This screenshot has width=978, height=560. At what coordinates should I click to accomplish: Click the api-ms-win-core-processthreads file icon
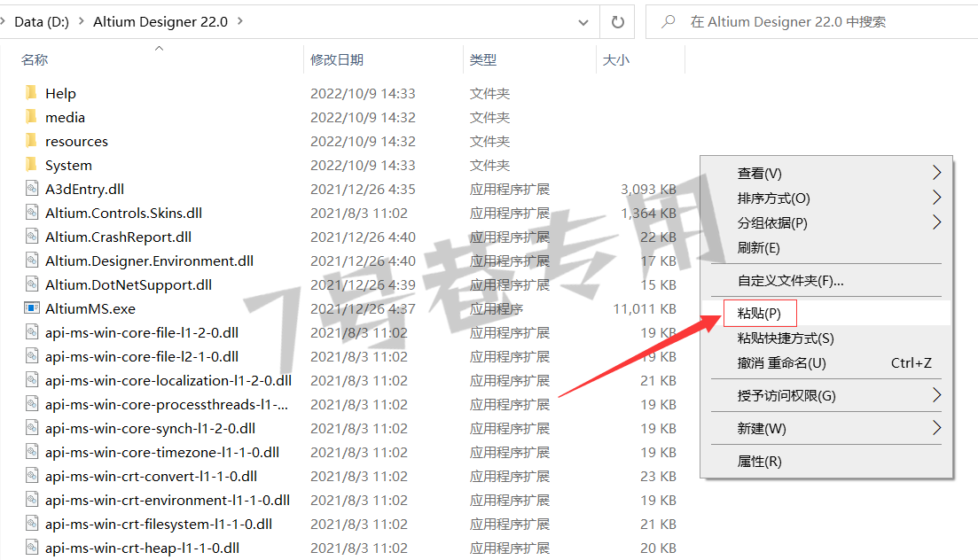32,404
